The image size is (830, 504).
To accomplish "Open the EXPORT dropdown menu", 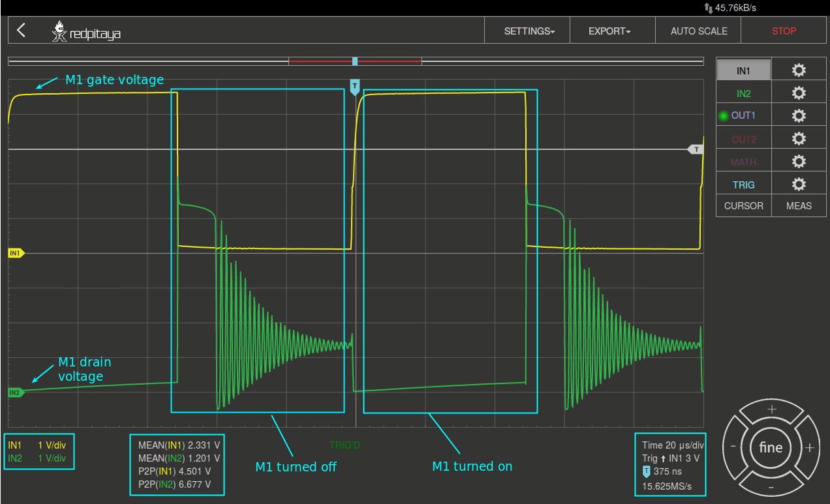I will tap(609, 31).
